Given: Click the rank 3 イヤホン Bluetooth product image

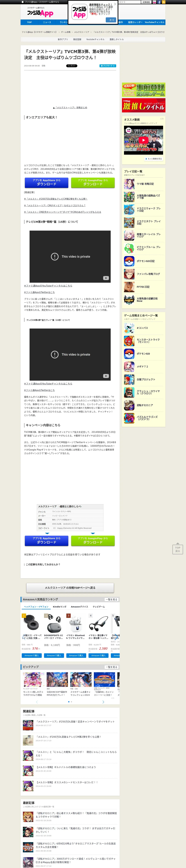Looking at the screenshot, I should click(x=76, y=623).
